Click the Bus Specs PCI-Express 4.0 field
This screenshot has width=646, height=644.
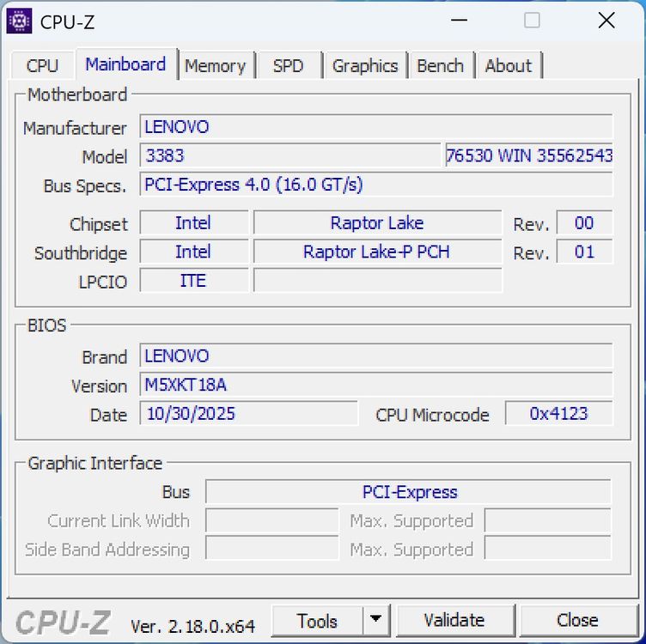coord(376,185)
